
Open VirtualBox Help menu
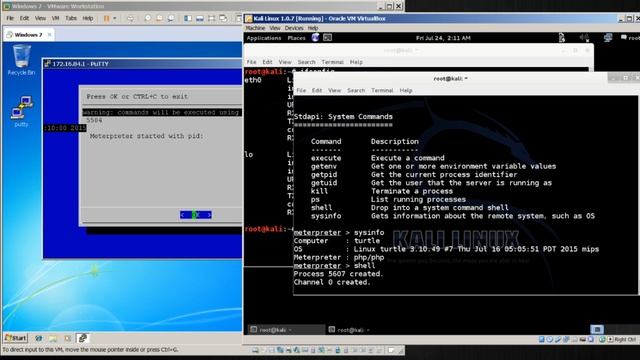click(x=313, y=28)
